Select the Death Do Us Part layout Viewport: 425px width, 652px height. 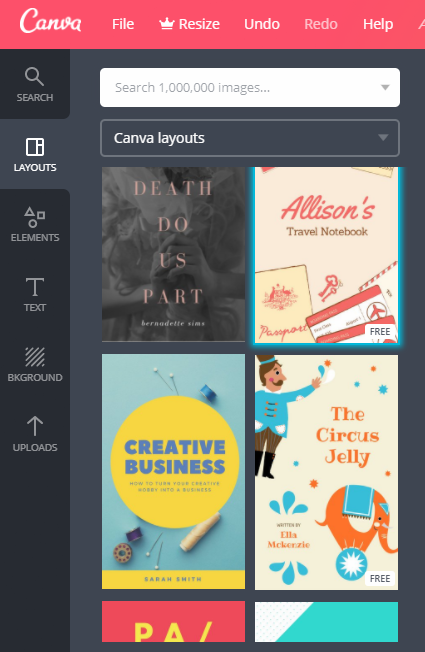[173, 254]
